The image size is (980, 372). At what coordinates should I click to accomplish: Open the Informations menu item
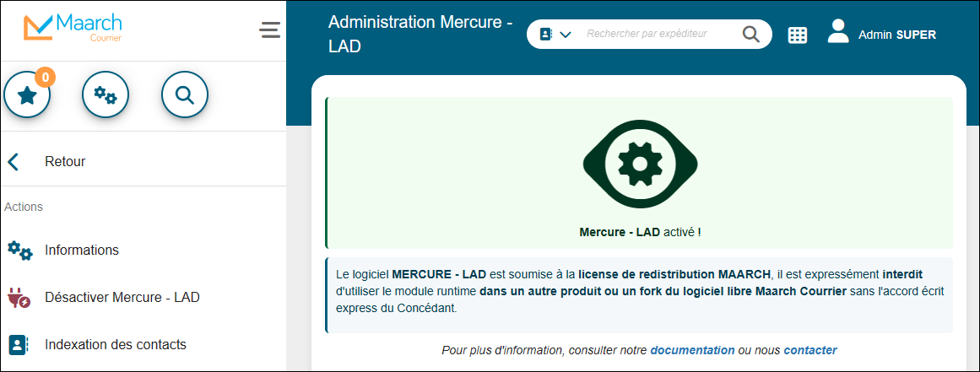(82, 251)
